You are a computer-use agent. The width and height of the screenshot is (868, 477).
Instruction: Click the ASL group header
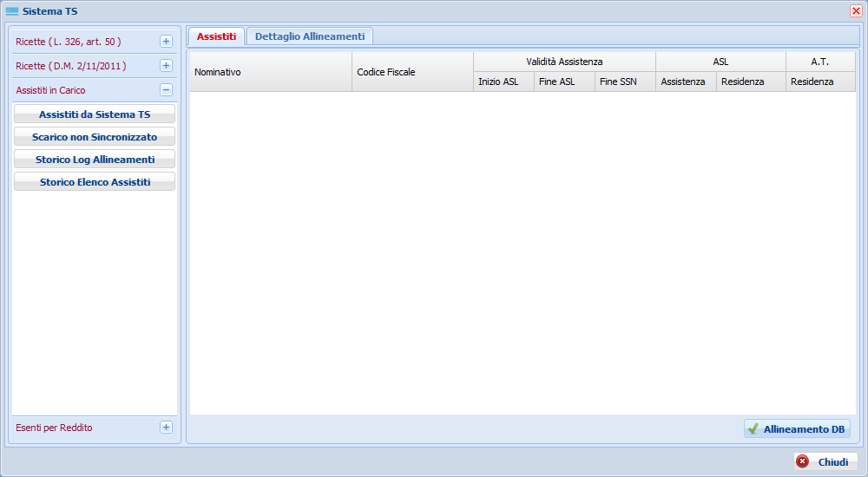[x=720, y=62]
